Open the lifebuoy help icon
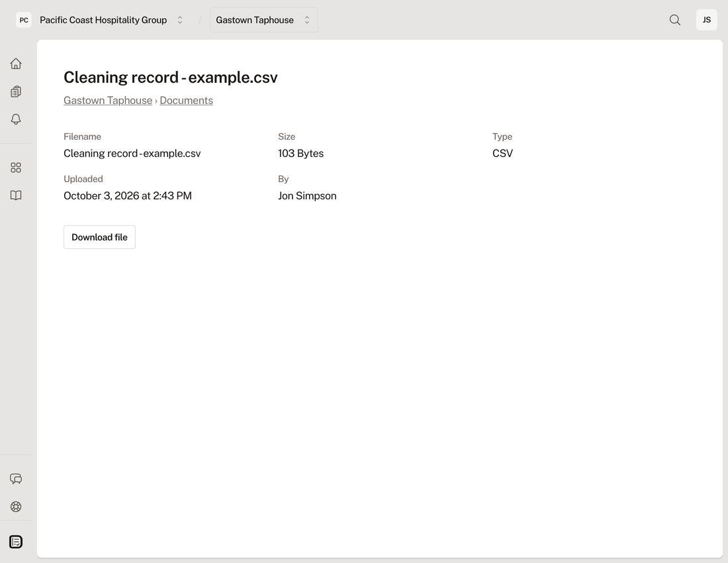Viewport: 728px width, 563px height. 16,507
